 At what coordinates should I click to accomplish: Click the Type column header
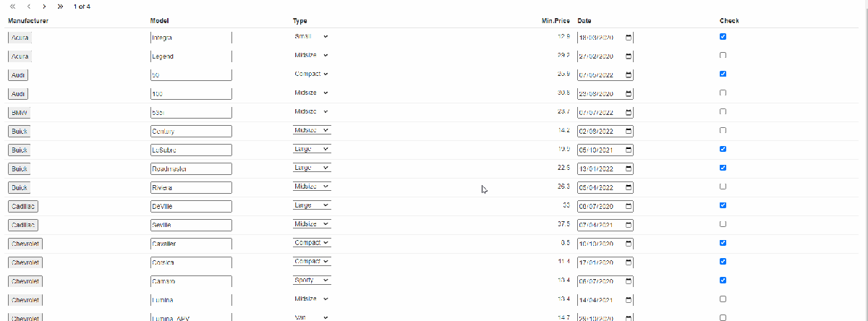tap(299, 20)
